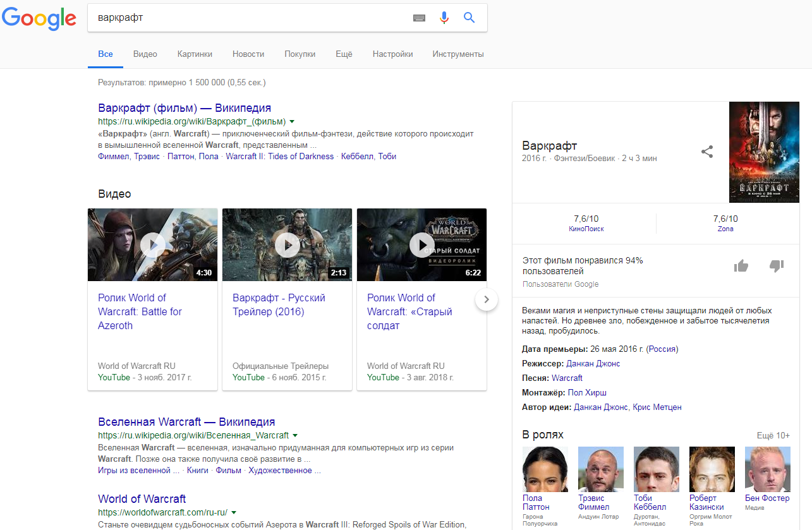The width and height of the screenshot is (812, 530).
Task: Follow the Художественное sitelink
Action: tap(285, 471)
